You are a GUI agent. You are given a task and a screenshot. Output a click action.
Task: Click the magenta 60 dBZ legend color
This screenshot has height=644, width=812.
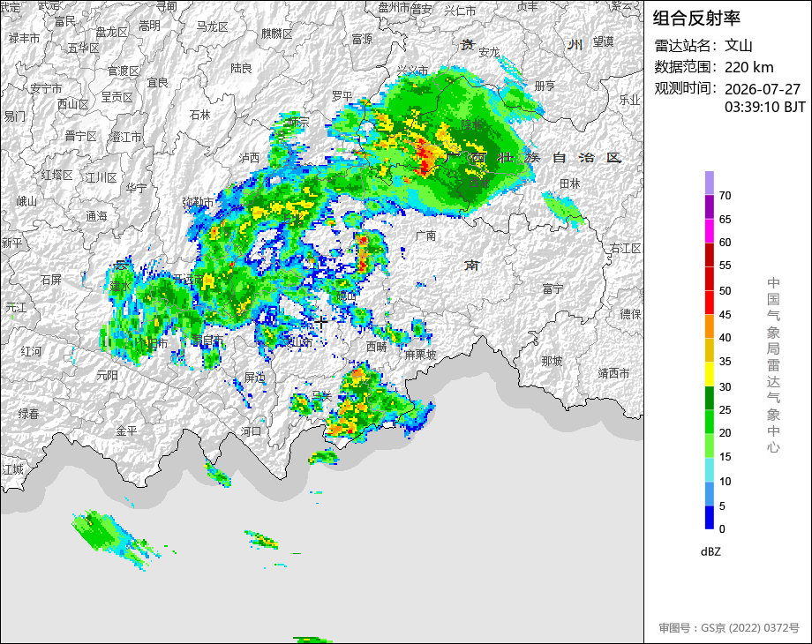[x=710, y=230]
